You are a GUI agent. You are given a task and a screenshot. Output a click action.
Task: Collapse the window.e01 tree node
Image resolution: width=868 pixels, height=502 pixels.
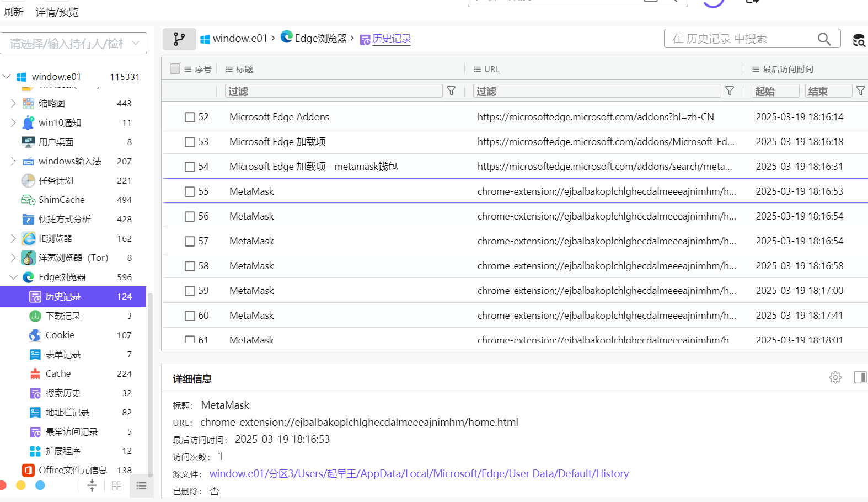pyautogui.click(x=7, y=77)
